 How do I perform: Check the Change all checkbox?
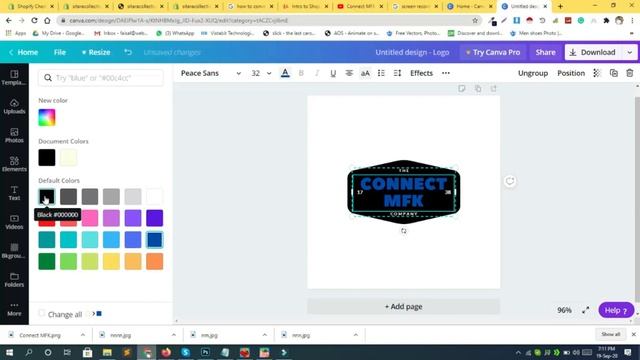click(x=42, y=313)
